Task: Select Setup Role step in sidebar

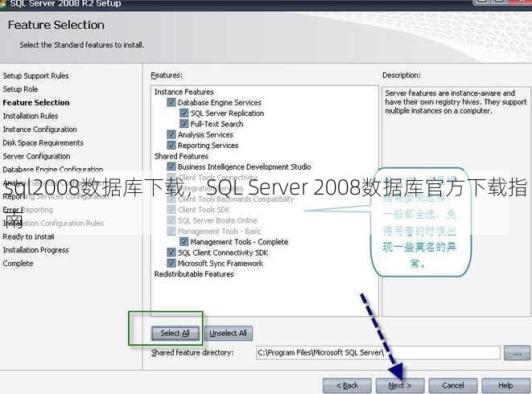Action: coord(20,89)
